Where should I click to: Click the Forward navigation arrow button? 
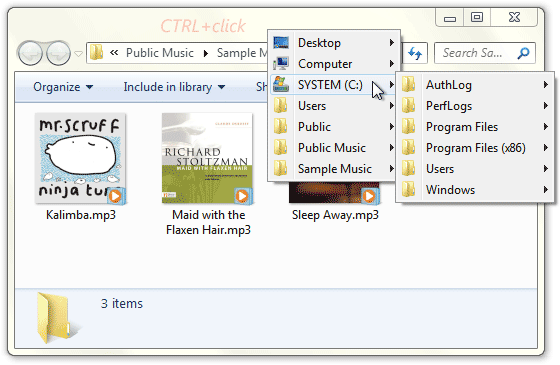coord(58,53)
